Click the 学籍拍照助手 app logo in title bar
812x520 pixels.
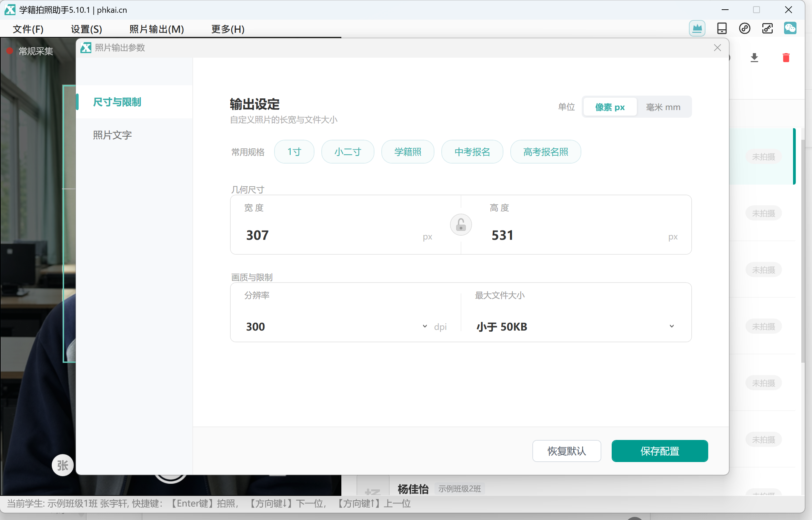10,10
